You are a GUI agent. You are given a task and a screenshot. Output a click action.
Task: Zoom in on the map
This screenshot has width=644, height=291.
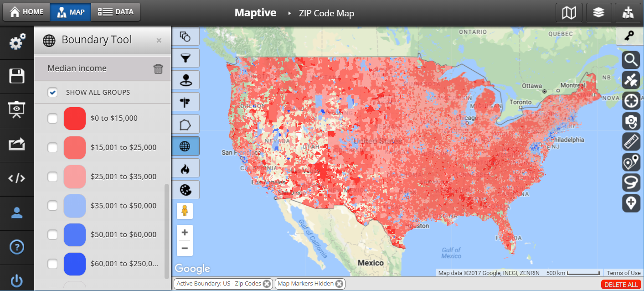pyautogui.click(x=185, y=233)
